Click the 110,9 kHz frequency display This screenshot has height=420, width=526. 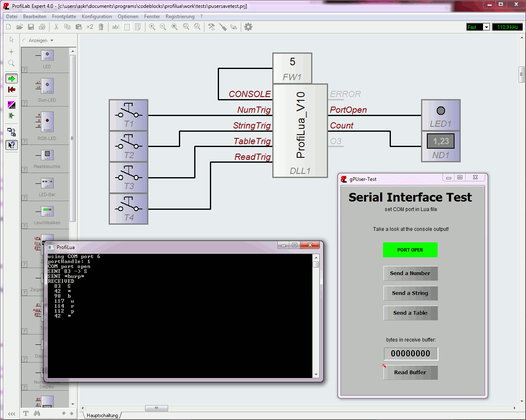click(507, 27)
